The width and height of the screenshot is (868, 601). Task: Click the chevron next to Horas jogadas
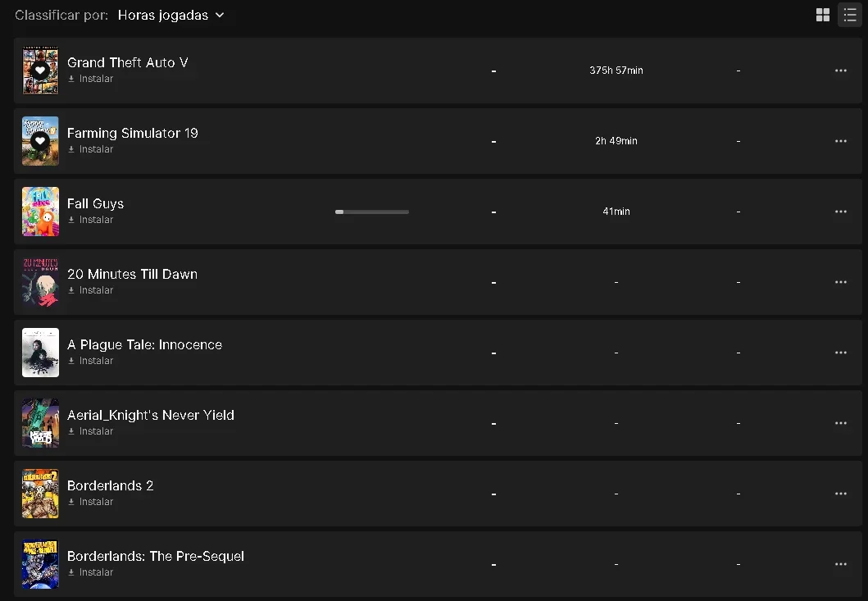coord(220,15)
